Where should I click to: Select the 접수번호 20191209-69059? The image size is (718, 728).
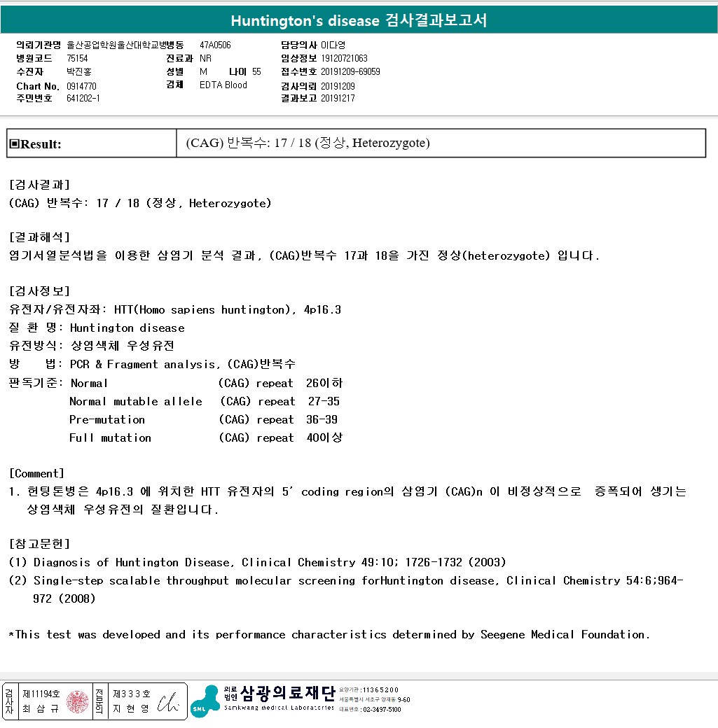pos(350,72)
